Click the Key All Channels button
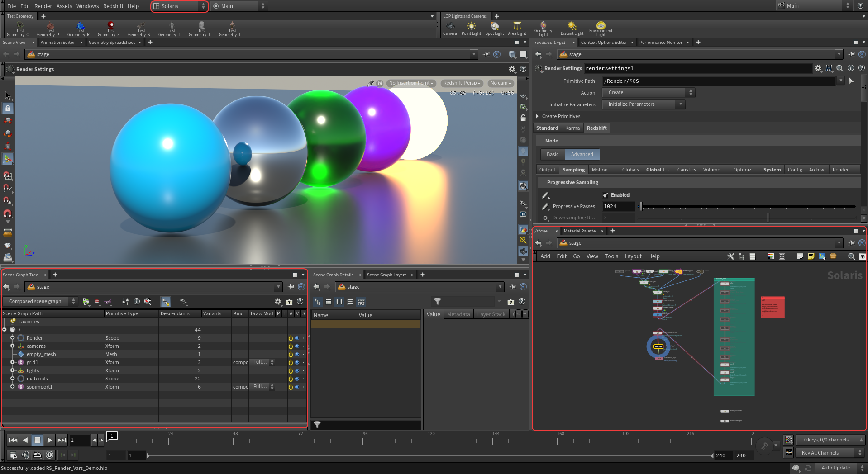 [820, 453]
